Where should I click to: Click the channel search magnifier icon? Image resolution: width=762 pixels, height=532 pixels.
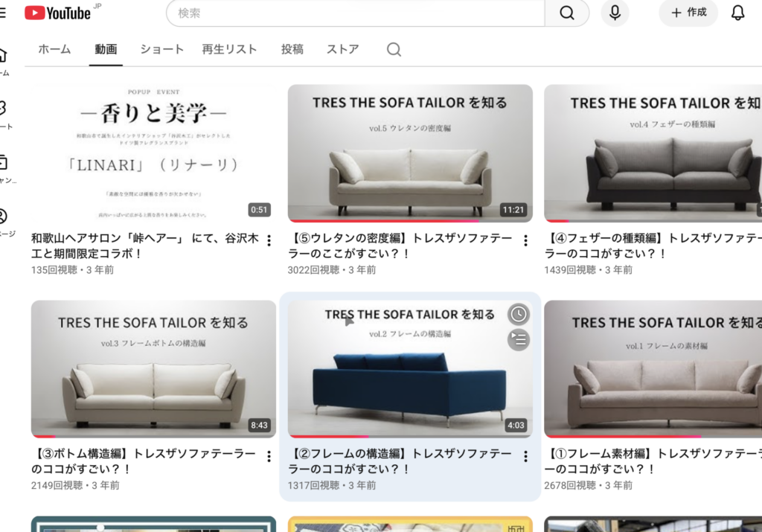coord(394,50)
